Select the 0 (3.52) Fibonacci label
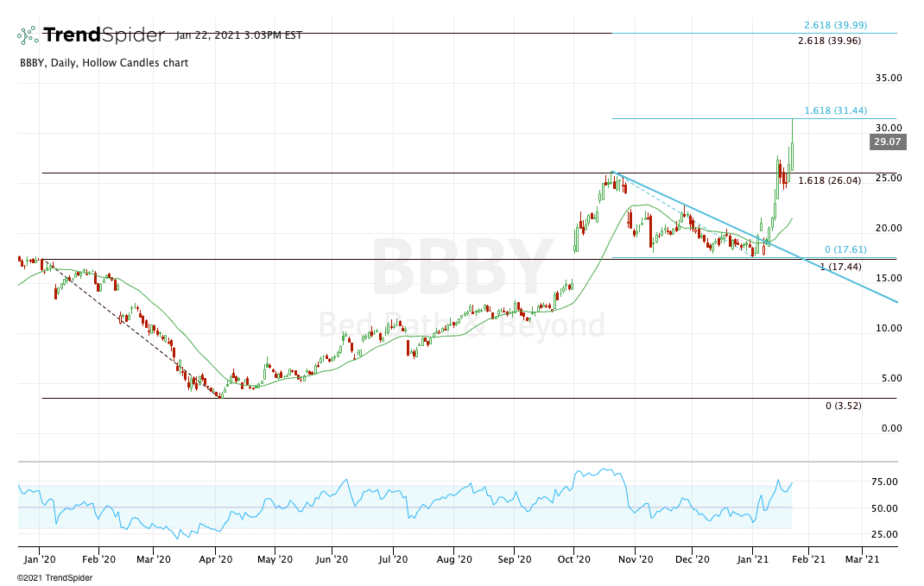 (x=844, y=406)
